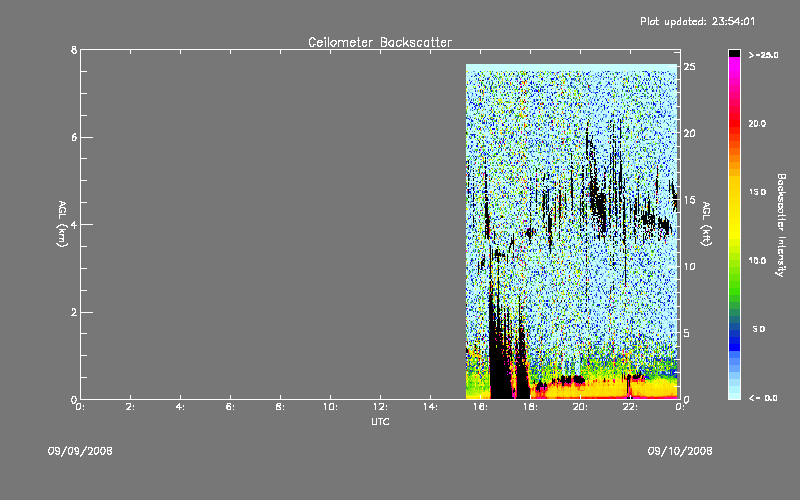Viewport: 800px width, 500px height.
Task: Click the '>=25.0' colorbar label
Action: pyautogui.click(x=763, y=55)
